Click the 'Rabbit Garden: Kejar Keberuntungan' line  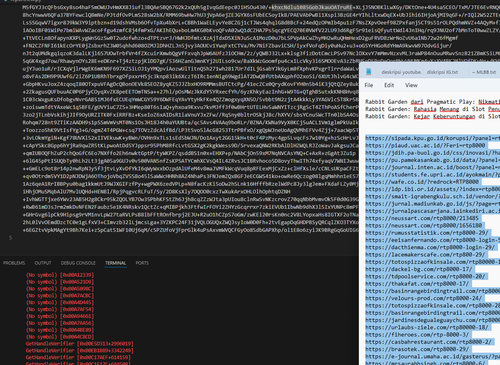(x=432, y=116)
